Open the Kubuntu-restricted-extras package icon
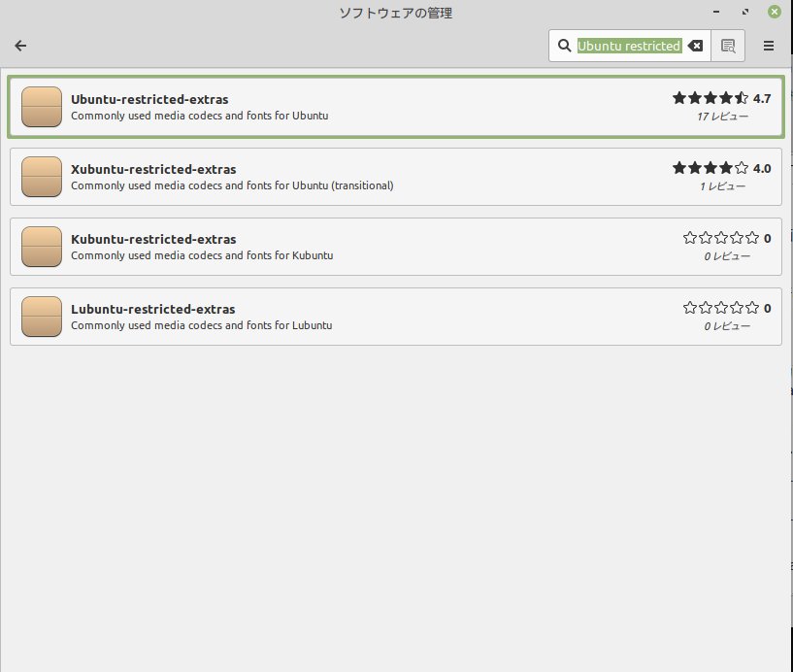The width and height of the screenshot is (793, 672). tap(42, 247)
